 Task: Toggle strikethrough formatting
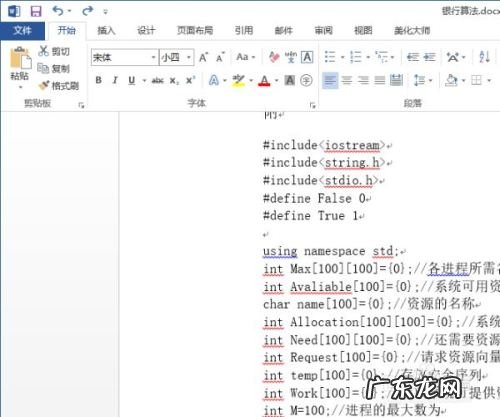(157, 81)
